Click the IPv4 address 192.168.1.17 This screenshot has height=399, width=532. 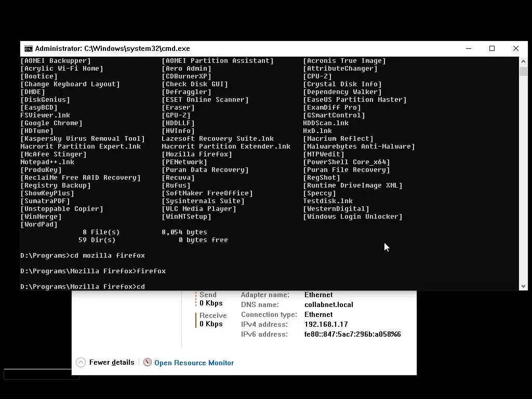pyautogui.click(x=326, y=324)
